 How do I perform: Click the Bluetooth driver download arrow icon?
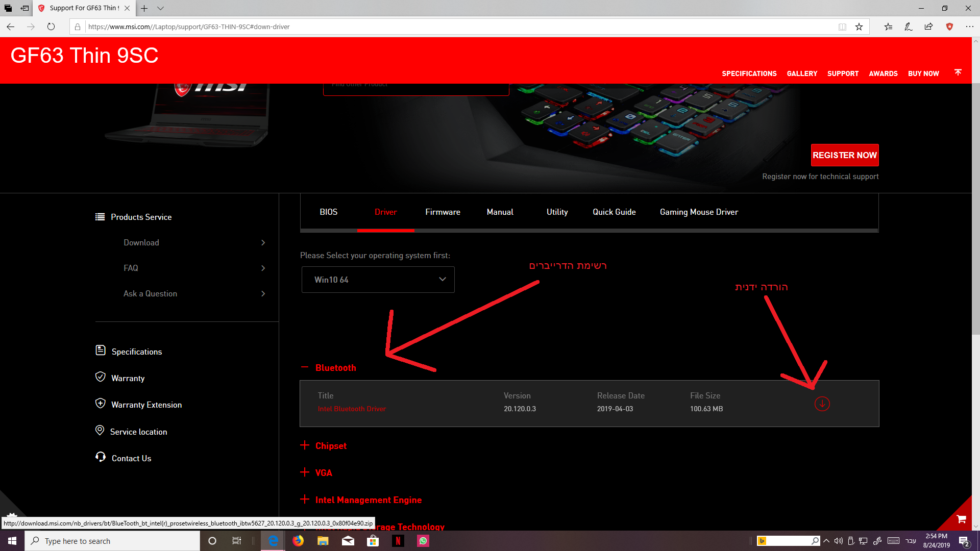[822, 404]
